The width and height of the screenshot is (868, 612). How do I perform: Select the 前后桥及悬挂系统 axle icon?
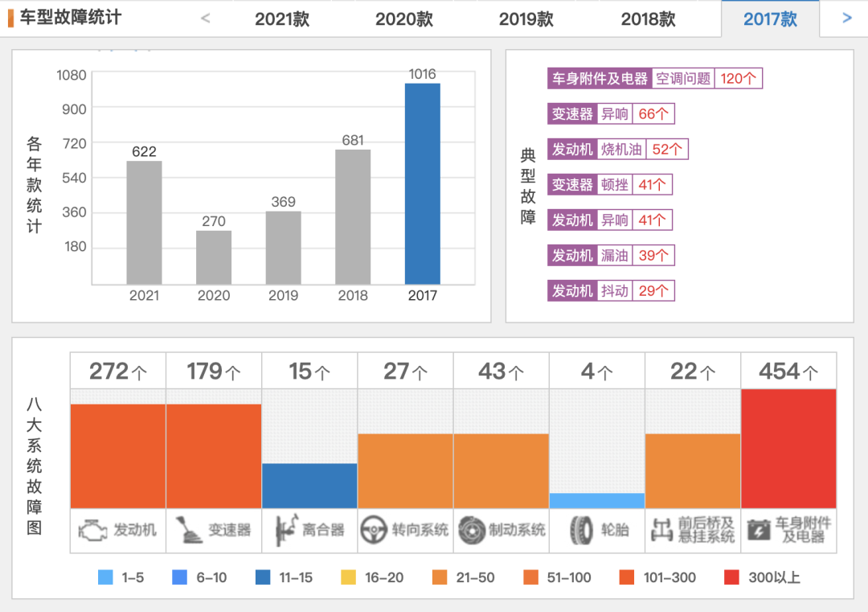pyautogui.click(x=664, y=528)
